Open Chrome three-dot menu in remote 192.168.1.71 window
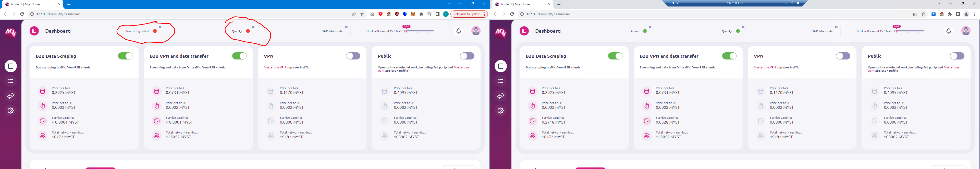This screenshot has height=169, width=980. pyautogui.click(x=974, y=14)
